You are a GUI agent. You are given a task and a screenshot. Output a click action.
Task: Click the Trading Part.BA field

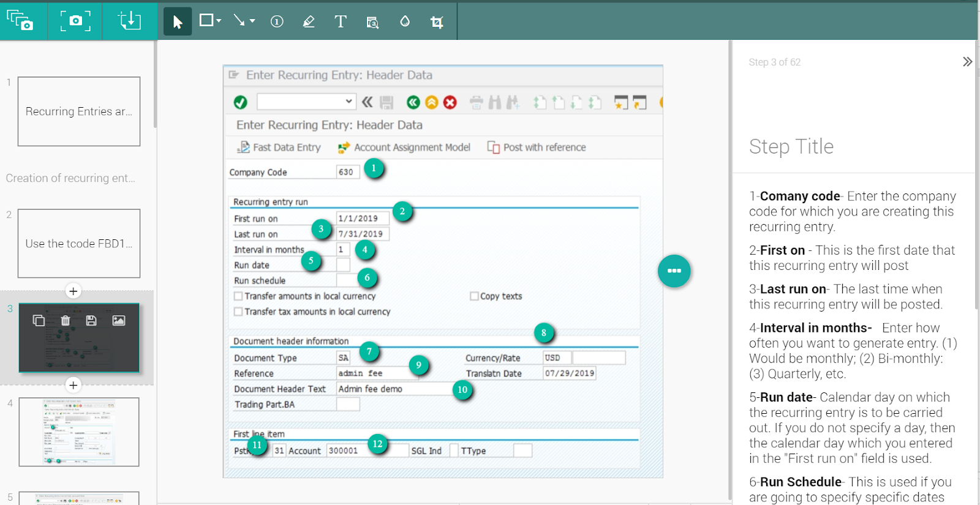348,405
